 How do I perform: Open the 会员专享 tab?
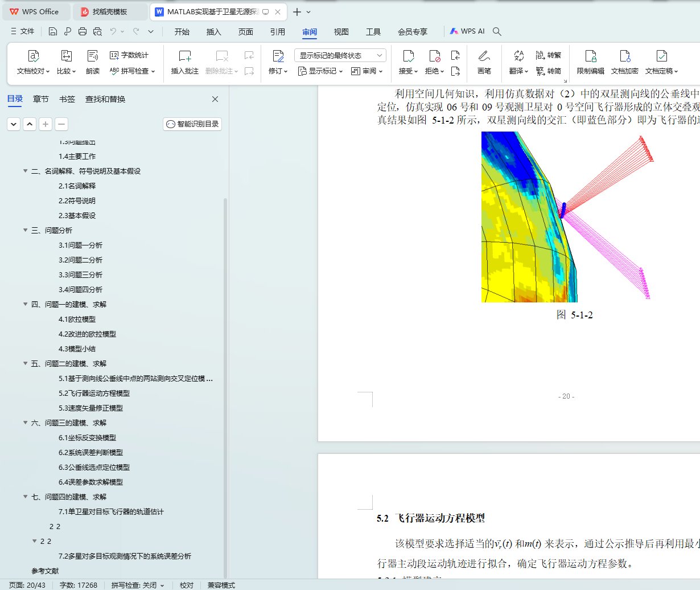coord(413,32)
